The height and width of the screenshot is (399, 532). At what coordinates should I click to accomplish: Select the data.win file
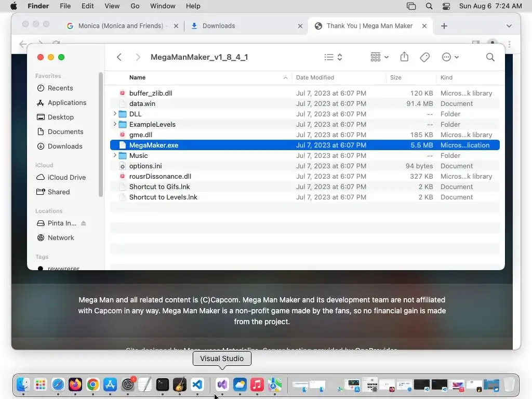[x=304, y=103]
